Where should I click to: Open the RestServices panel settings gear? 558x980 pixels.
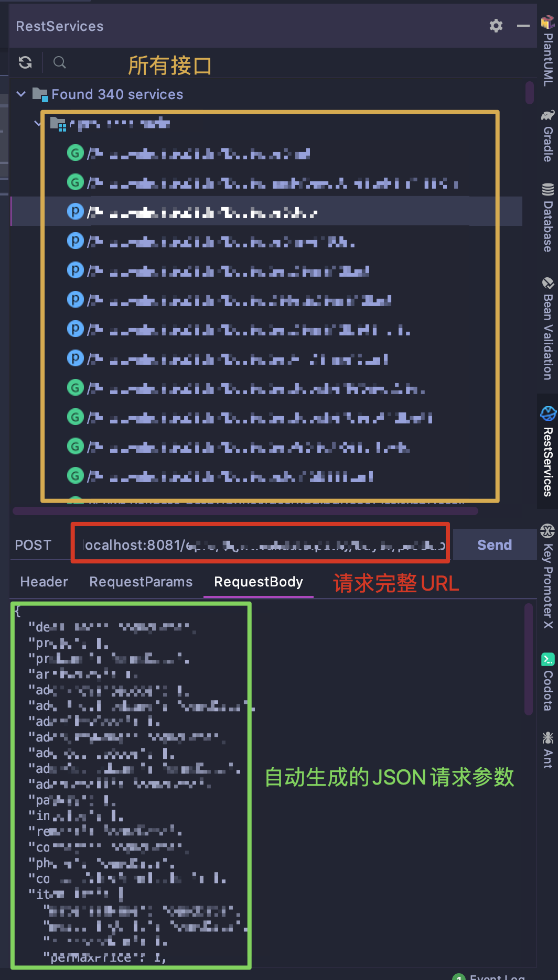[x=496, y=26]
